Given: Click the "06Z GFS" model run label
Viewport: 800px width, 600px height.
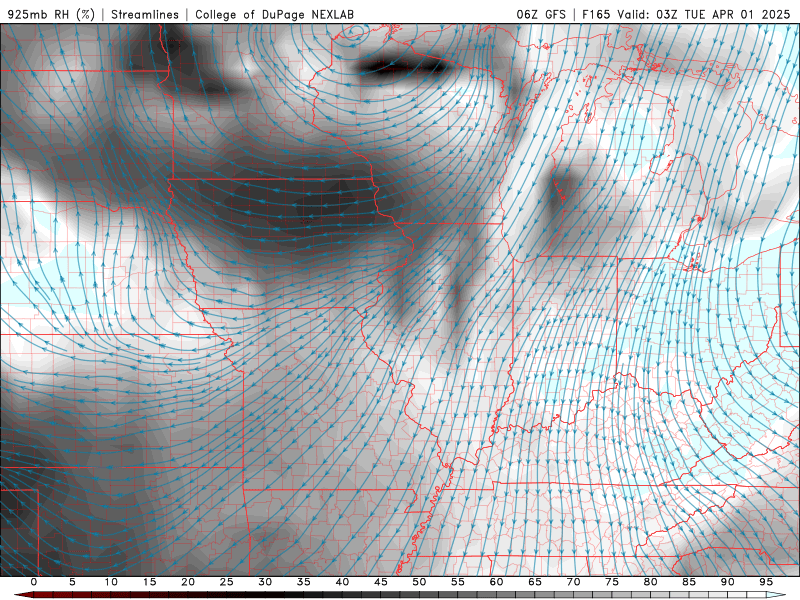Looking at the screenshot, I should tap(541, 14).
